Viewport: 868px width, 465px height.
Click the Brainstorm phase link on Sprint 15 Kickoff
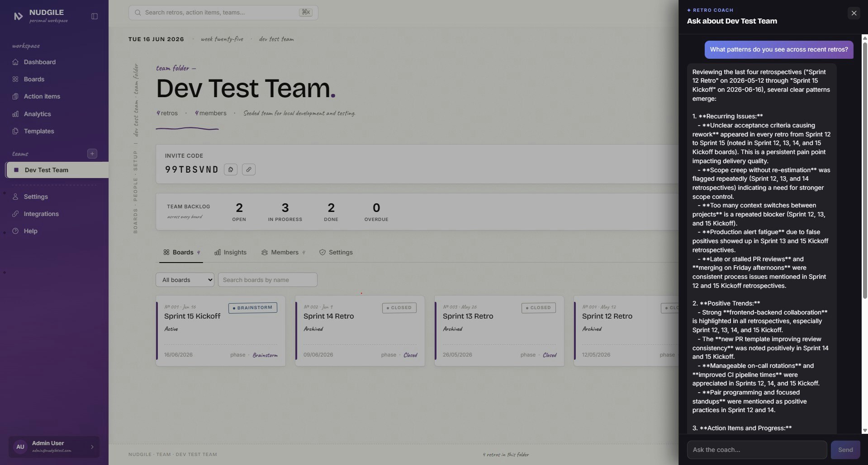265,355
